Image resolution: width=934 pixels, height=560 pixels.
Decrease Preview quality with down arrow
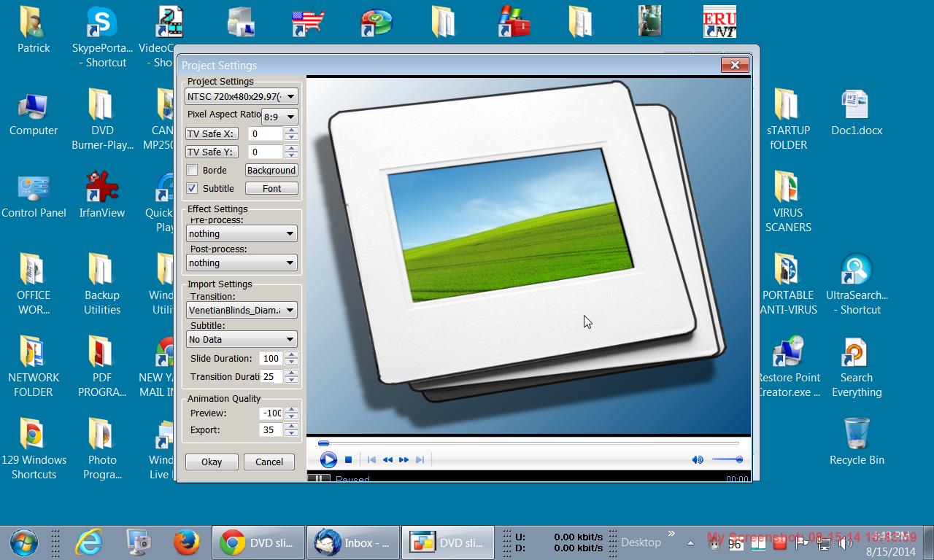(291, 416)
